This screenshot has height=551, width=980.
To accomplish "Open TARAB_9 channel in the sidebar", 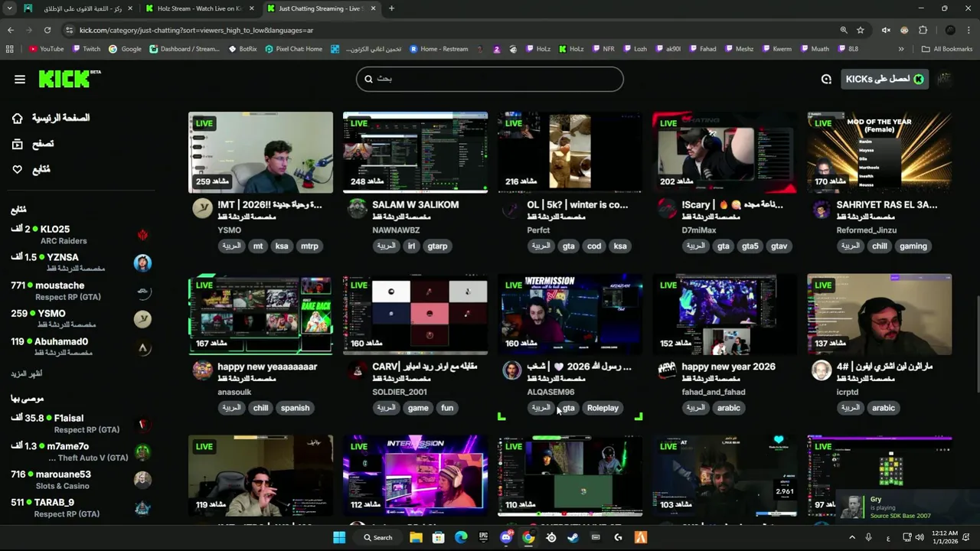I will pos(81,508).
